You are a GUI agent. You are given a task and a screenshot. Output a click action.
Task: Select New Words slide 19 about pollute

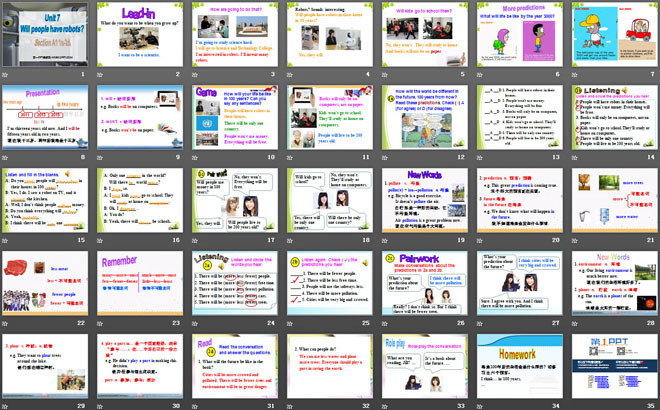(425, 200)
